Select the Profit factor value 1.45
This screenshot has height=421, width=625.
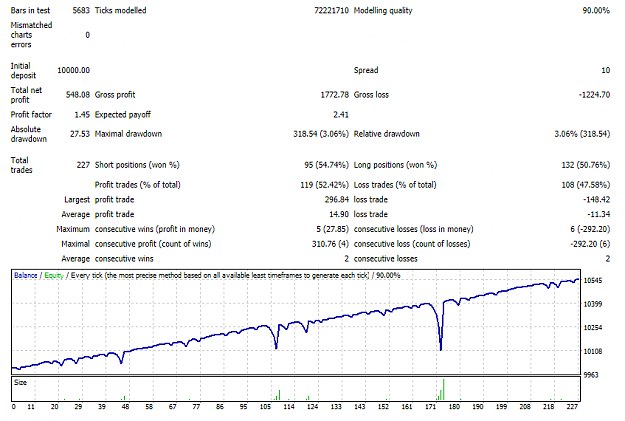(82, 114)
